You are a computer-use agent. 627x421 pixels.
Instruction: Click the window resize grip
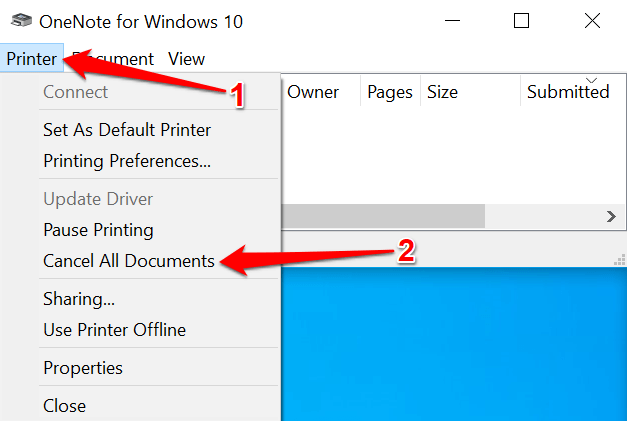click(619, 259)
